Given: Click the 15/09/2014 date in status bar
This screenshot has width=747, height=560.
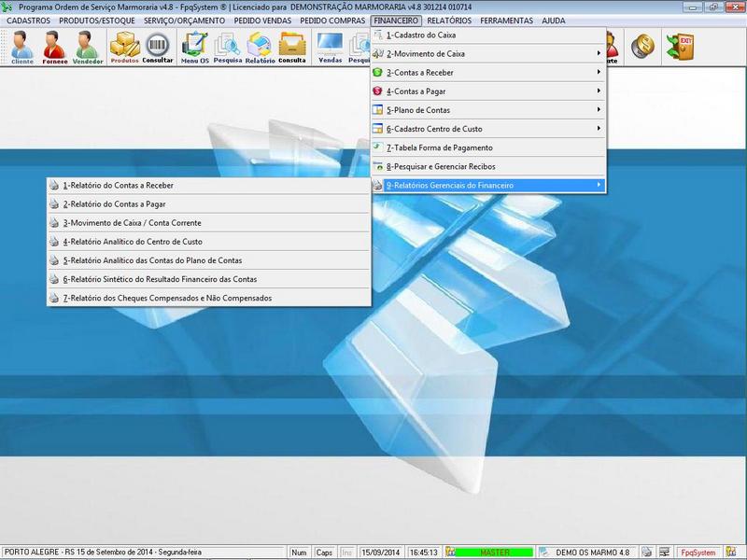Looking at the screenshot, I should pyautogui.click(x=380, y=553).
